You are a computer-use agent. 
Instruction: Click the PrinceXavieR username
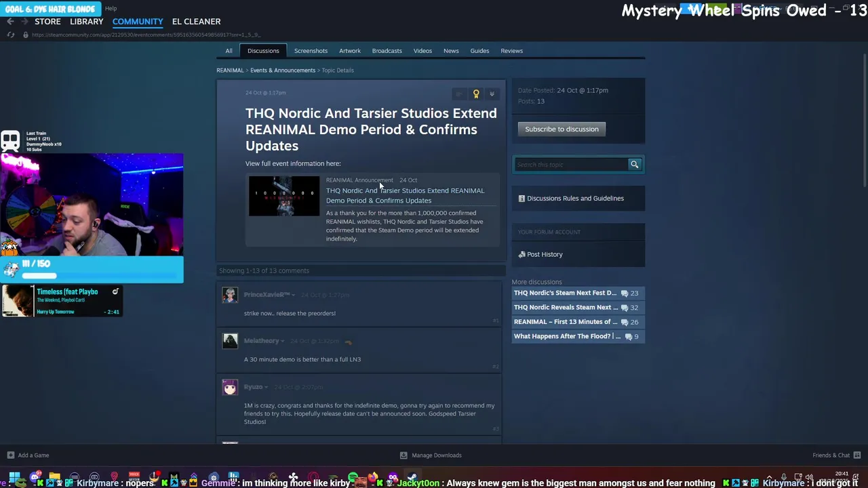(x=267, y=295)
